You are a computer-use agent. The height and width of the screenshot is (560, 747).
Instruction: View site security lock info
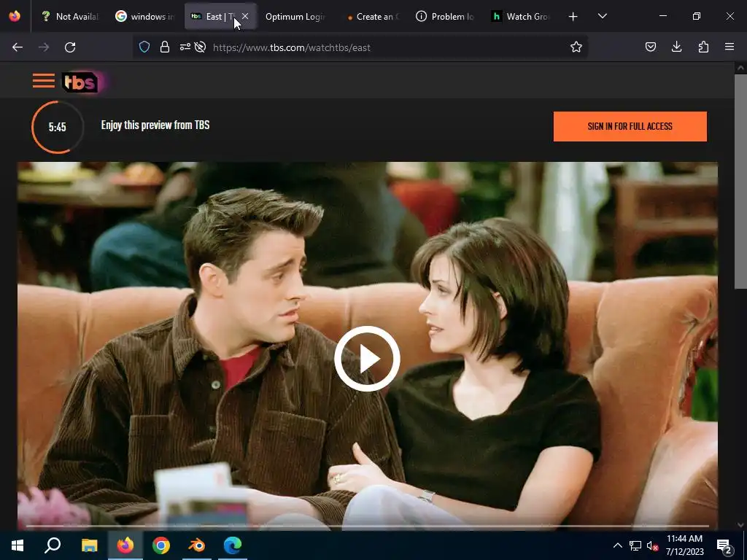click(165, 47)
